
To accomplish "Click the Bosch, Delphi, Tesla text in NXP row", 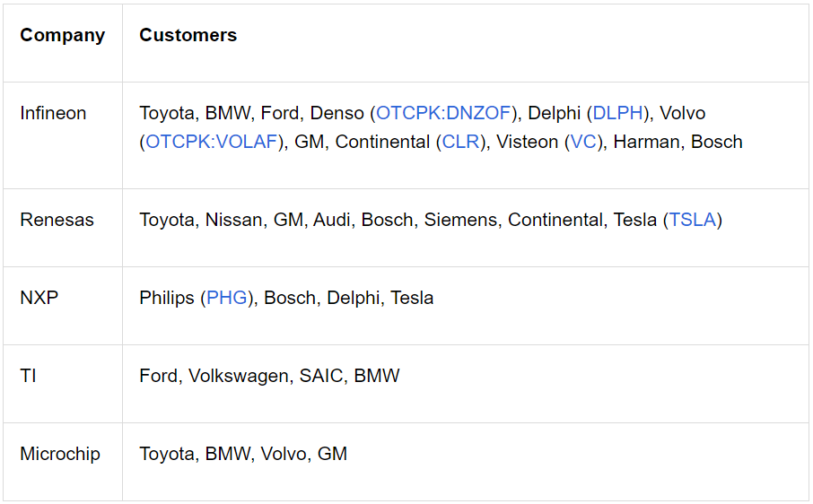I will pos(349,298).
